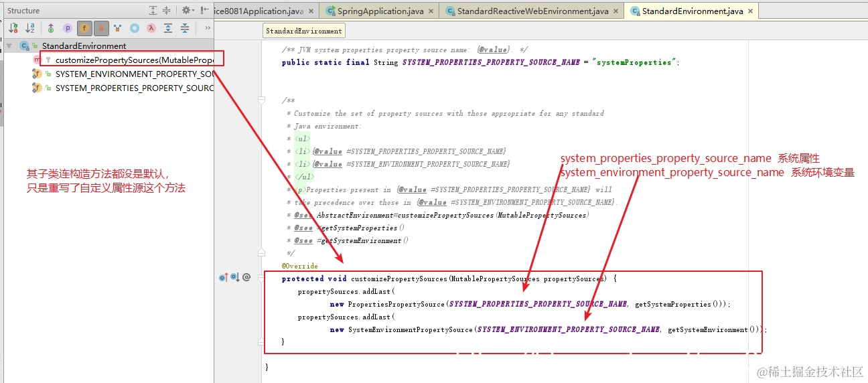Click Collapse All icon in Structure header
The image size is (868, 383).
coord(167,10)
